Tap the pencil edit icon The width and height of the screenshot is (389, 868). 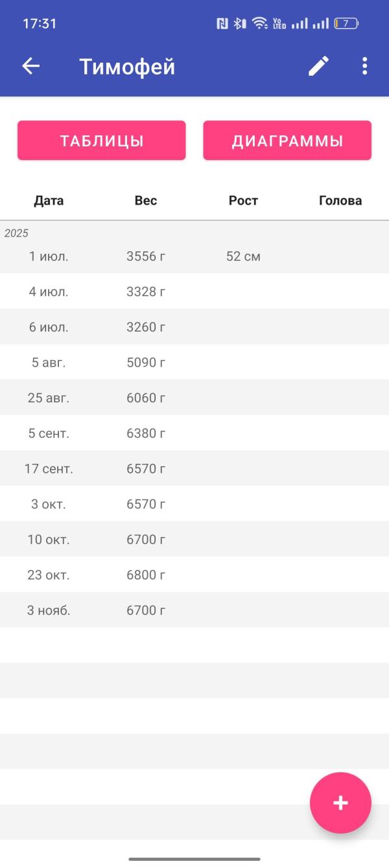coord(318,66)
